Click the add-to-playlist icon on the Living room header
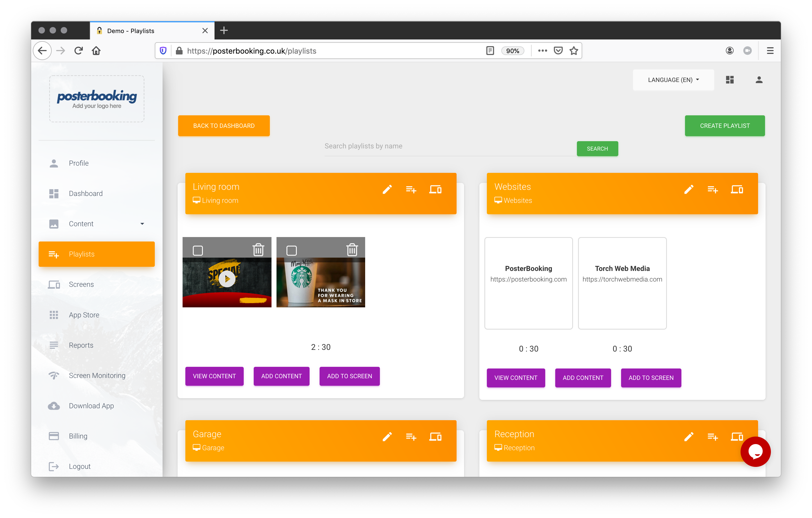The height and width of the screenshot is (518, 812). click(x=411, y=190)
